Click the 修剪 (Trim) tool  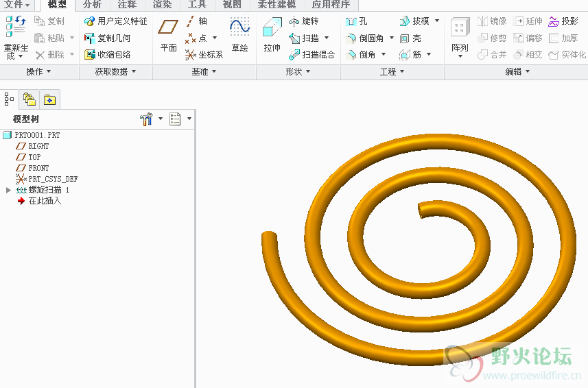tap(492, 38)
